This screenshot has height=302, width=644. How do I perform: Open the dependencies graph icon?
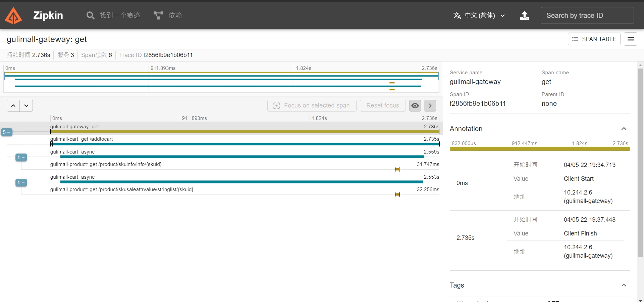tap(158, 15)
